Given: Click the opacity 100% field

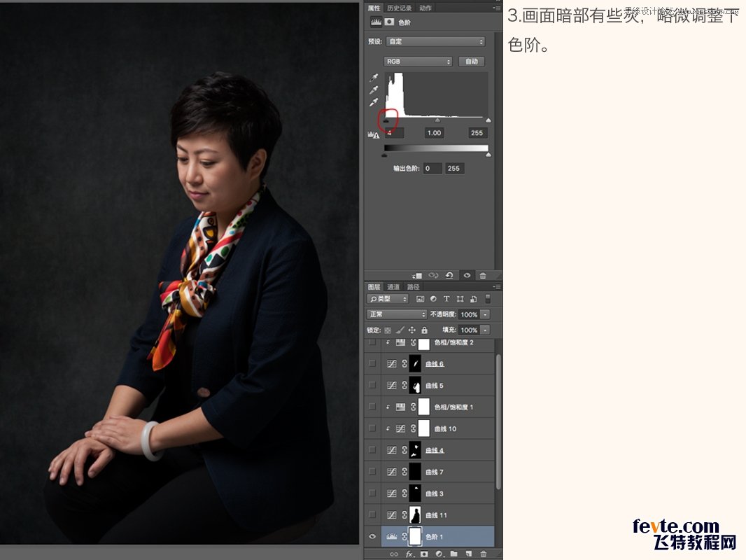Looking at the screenshot, I should coord(469,314).
